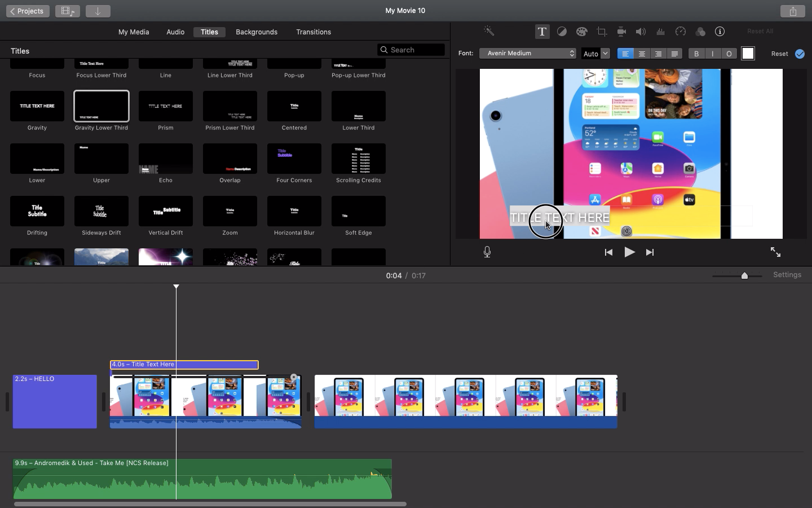Open timeline Settings

pos(787,275)
